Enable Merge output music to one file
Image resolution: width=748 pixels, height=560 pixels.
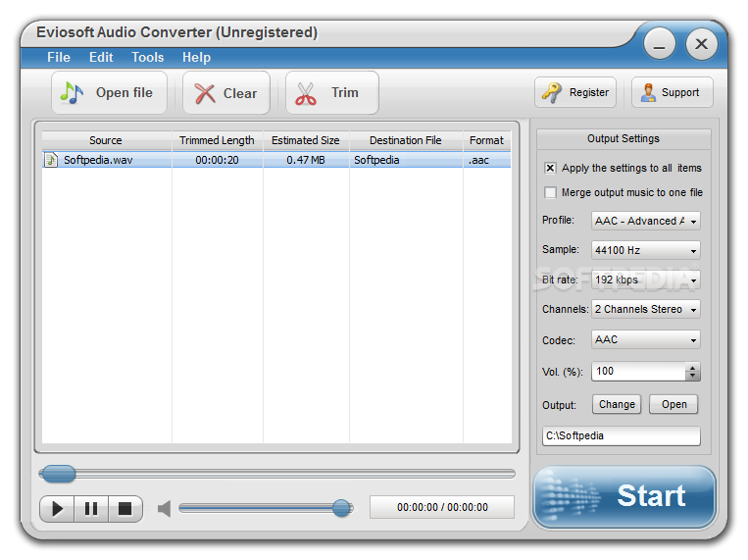pos(550,192)
